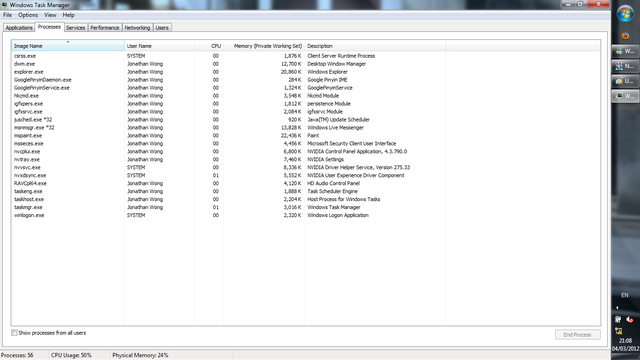Click the 'NVIDIA Settings' description cell
Image resolution: width=640 pixels, height=360 pixels.
[325, 159]
